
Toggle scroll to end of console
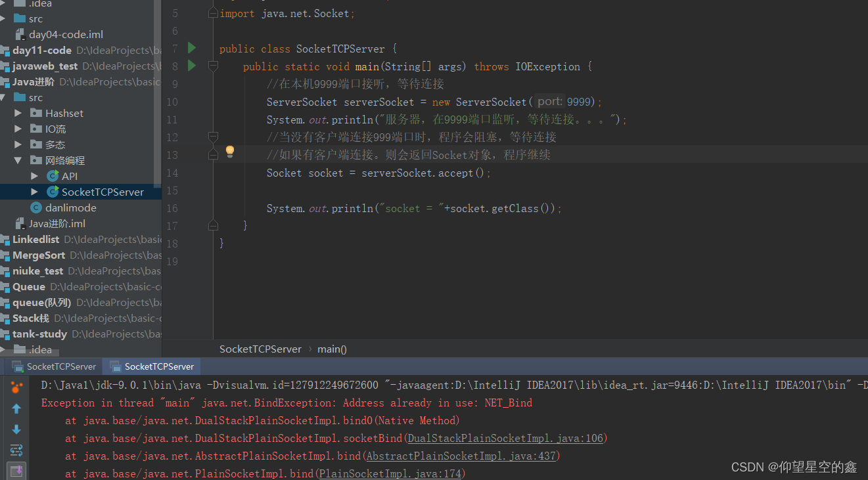[16, 470]
